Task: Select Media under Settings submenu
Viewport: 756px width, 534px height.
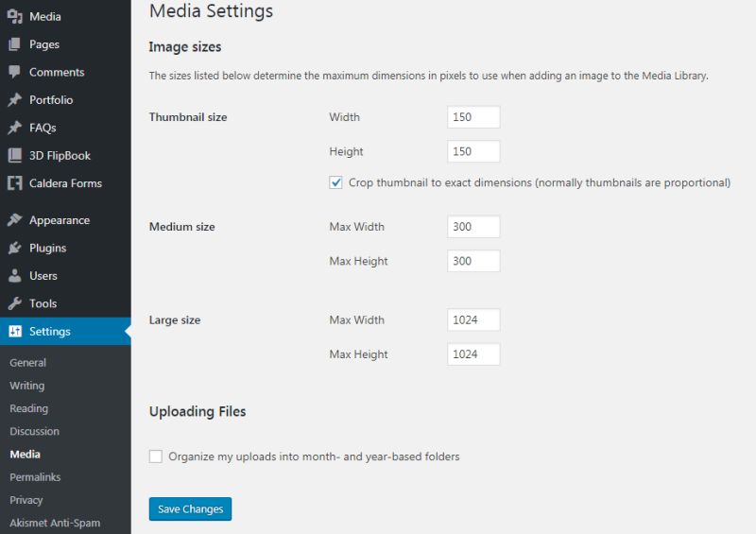Action: tap(26, 455)
